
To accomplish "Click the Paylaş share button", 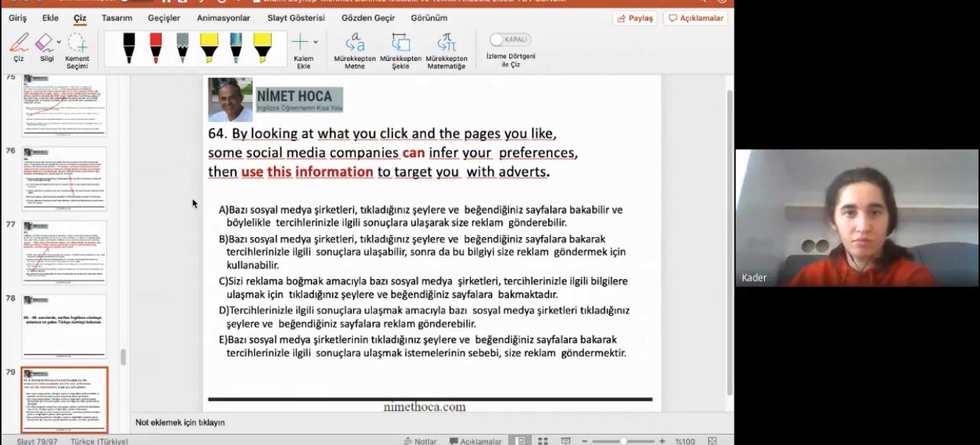I will [635, 18].
